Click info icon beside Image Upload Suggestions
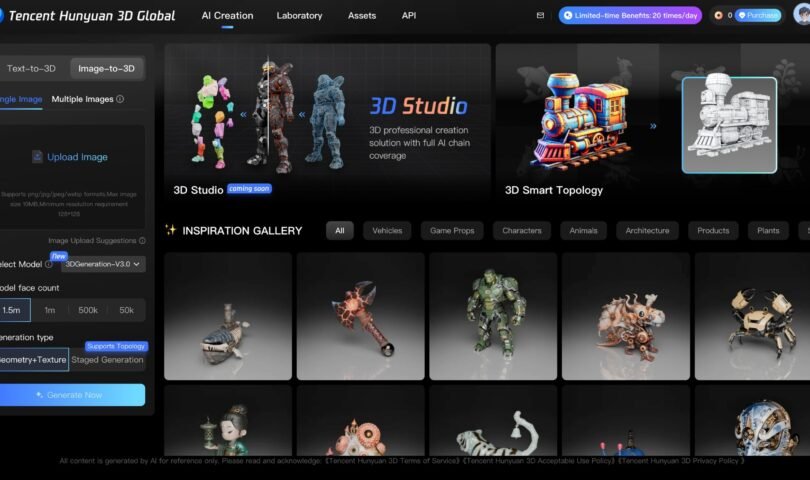 (x=142, y=241)
